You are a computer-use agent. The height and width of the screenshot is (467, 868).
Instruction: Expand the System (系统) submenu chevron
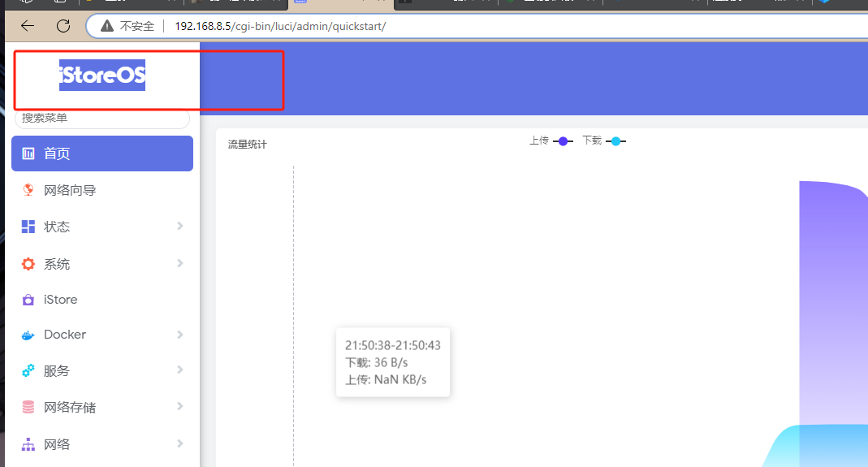tap(180, 263)
